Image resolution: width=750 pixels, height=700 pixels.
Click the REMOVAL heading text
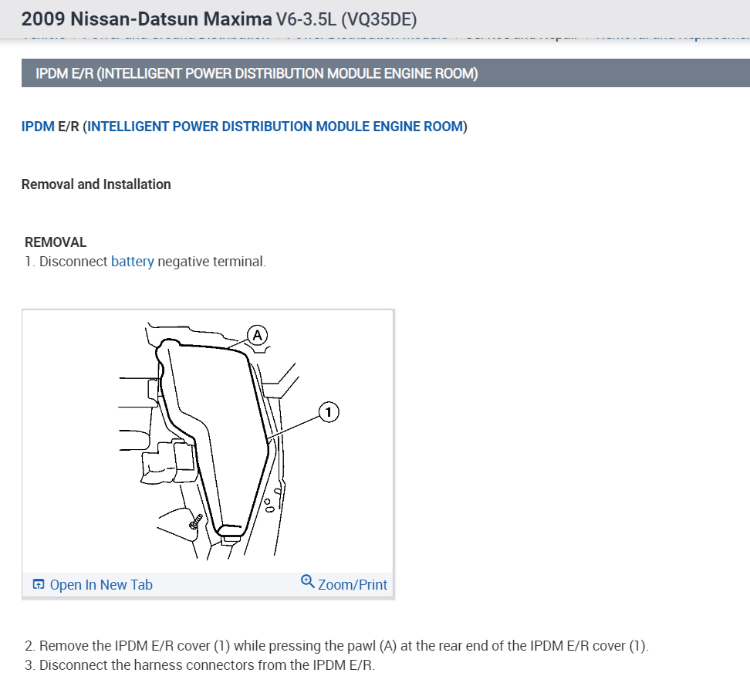56,242
